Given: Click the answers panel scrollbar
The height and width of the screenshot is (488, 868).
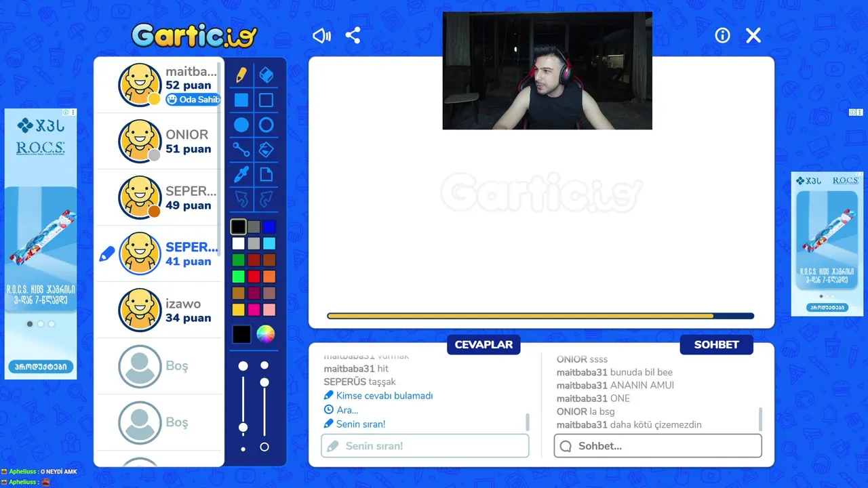Looking at the screenshot, I should click(x=528, y=422).
